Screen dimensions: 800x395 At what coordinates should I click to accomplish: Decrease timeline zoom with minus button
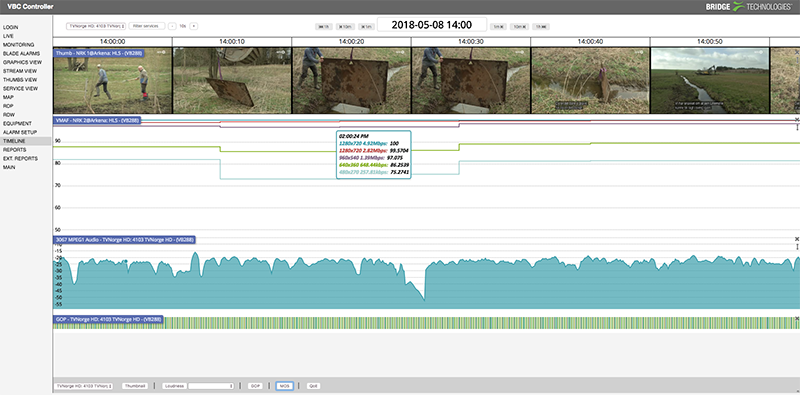pos(172,26)
